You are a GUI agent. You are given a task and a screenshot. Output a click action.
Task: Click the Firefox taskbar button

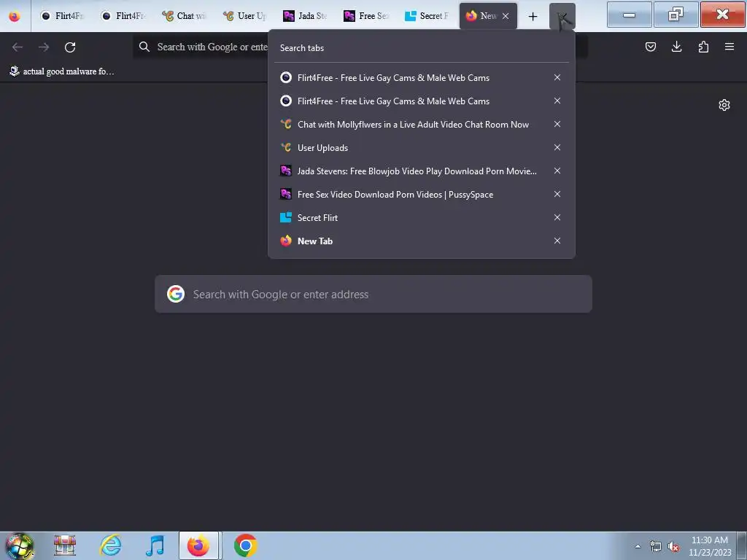coord(198,545)
